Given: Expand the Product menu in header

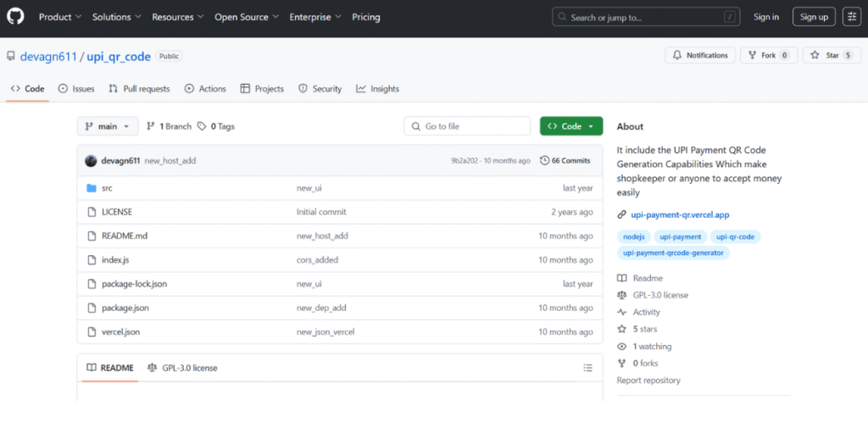Looking at the screenshot, I should (60, 17).
